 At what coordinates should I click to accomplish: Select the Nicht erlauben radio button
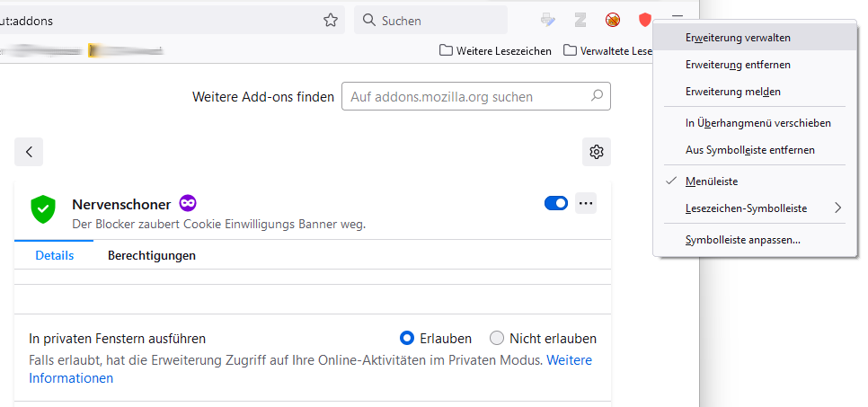tap(497, 338)
